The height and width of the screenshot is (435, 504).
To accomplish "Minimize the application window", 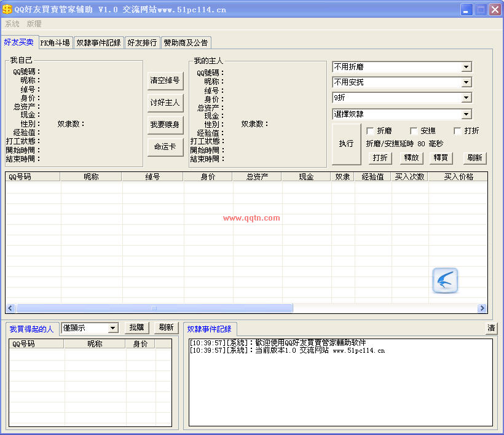I will pyautogui.click(x=466, y=9).
